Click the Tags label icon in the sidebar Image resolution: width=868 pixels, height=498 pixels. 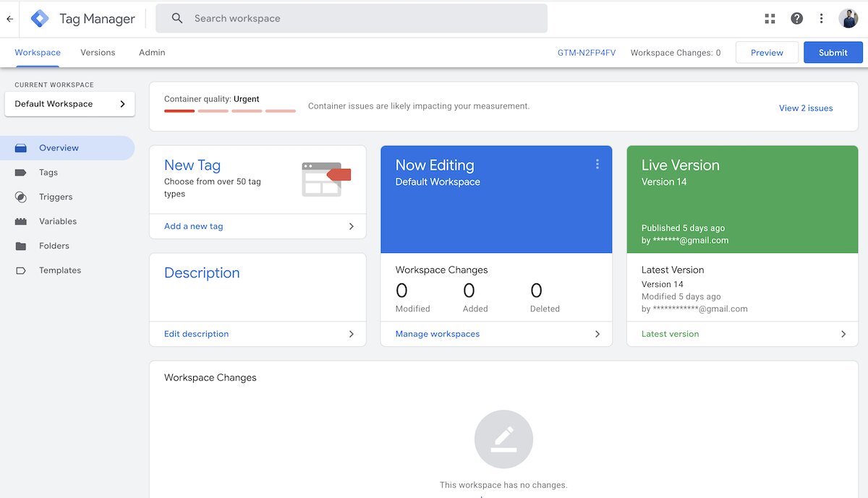pyautogui.click(x=21, y=173)
